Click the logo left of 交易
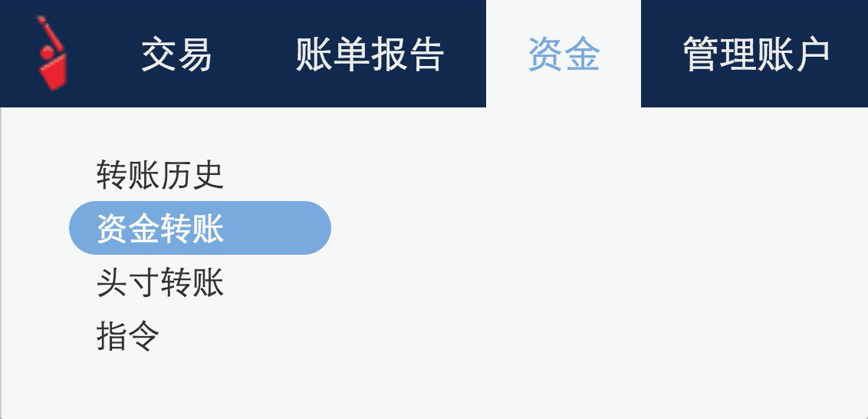Image resolution: width=868 pixels, height=419 pixels. click(52, 53)
